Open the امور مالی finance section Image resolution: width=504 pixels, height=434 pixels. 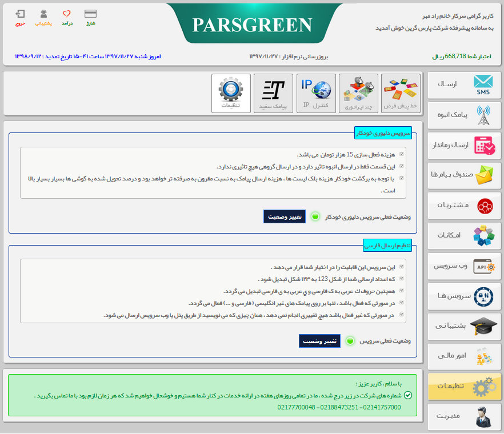click(x=464, y=356)
